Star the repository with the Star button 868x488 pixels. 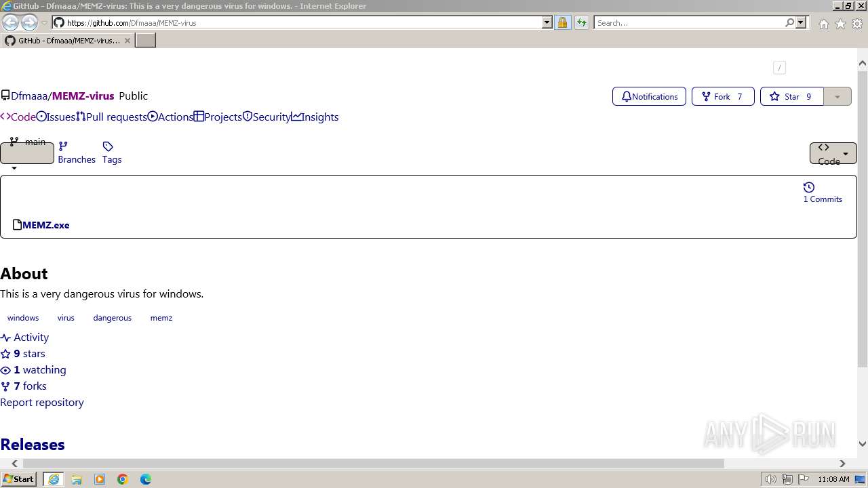point(791,96)
